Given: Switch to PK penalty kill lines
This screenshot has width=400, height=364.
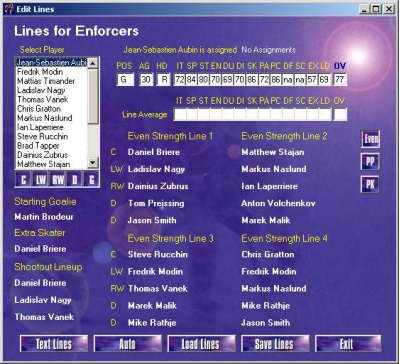Looking at the screenshot, I should 370,184.
